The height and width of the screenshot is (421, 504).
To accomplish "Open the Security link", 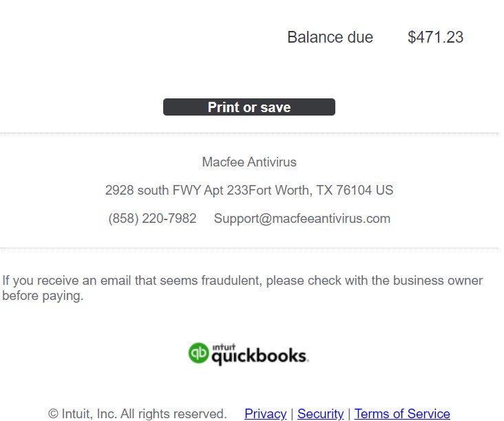I will click(x=320, y=413).
